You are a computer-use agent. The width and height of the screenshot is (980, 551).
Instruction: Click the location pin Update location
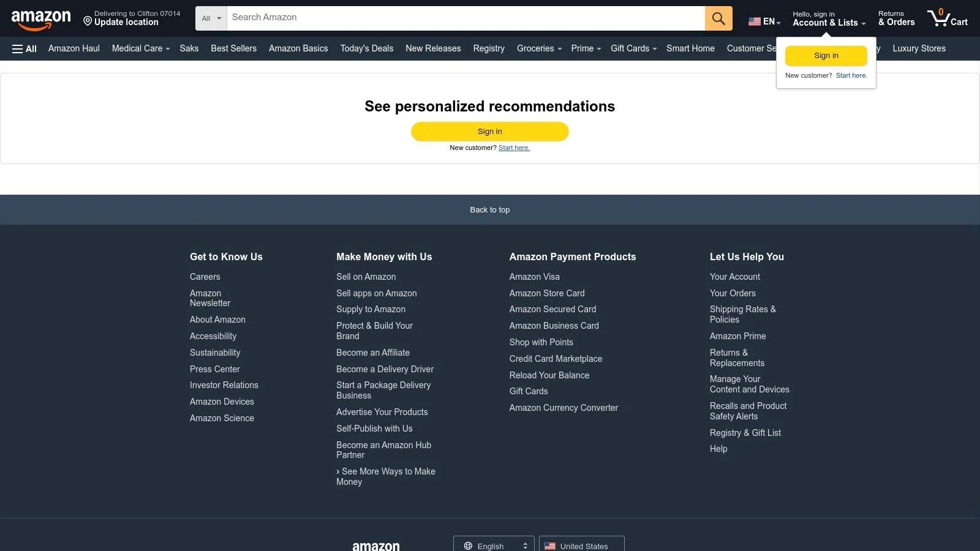[x=132, y=18]
